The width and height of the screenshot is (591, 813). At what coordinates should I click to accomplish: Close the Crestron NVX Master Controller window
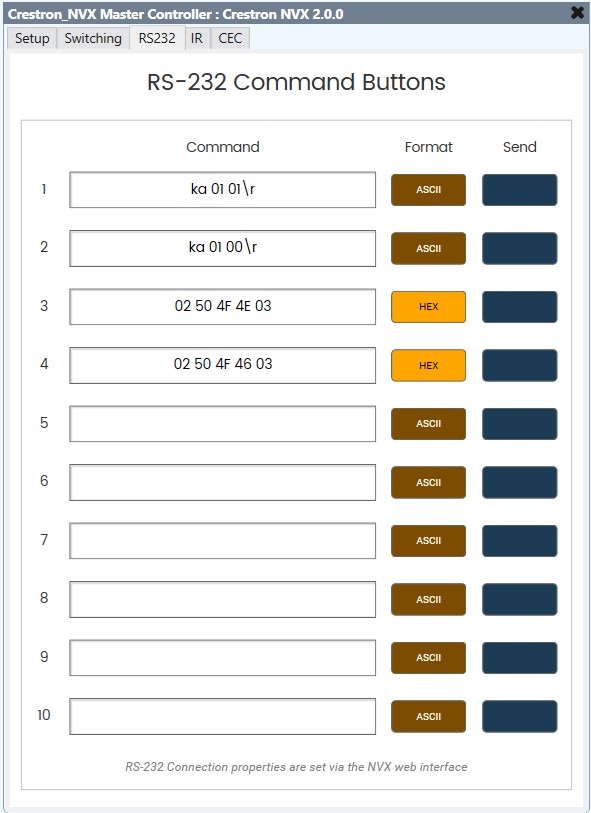576,13
